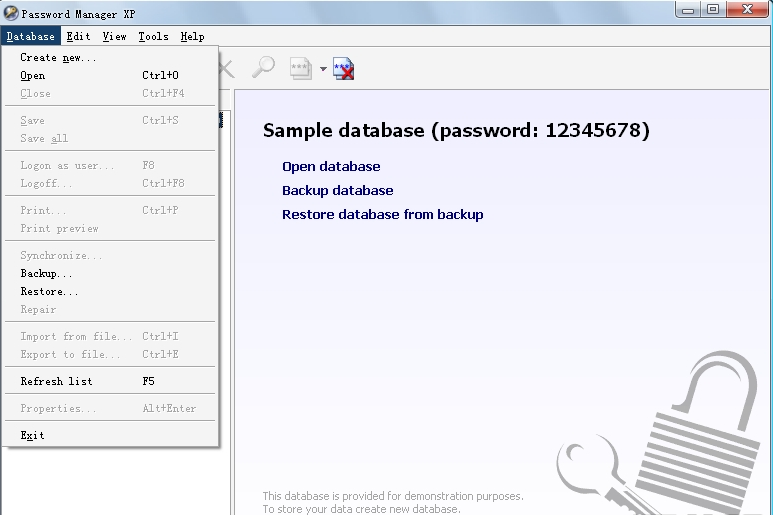Click the demonstration purposes note text
Image resolution: width=773 pixels, height=515 pixels.
click(393, 502)
